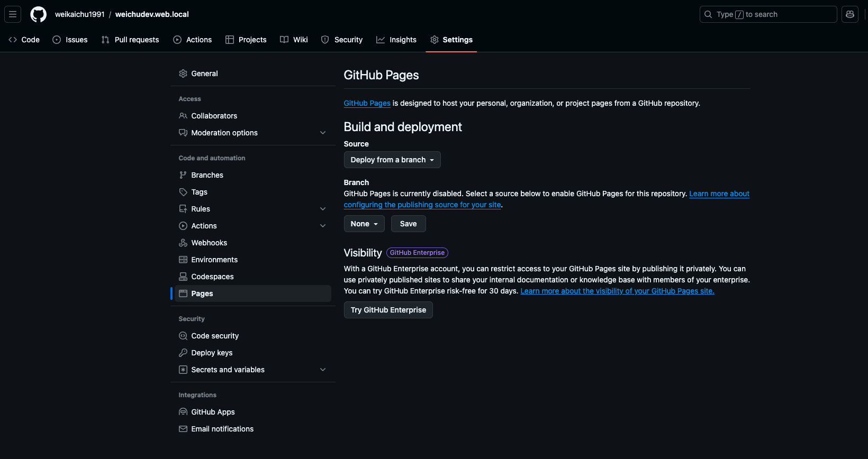Open the Pull requests tab
Image resolution: width=868 pixels, height=459 pixels.
[130, 40]
